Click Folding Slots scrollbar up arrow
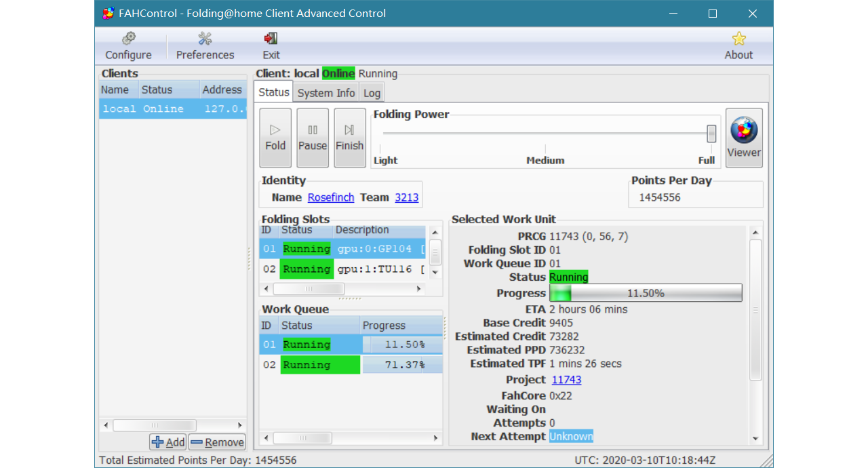Screen dimensions: 868x468 pyautogui.click(x=435, y=233)
